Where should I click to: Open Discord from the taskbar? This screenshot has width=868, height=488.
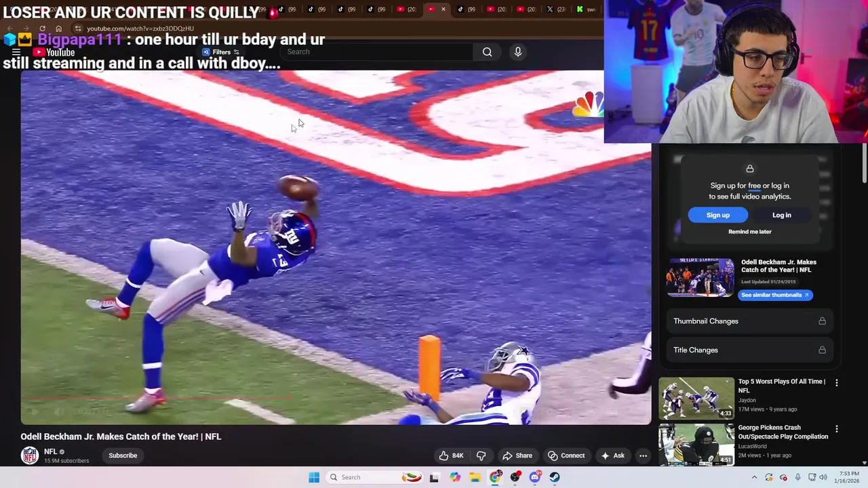pyautogui.click(x=535, y=477)
